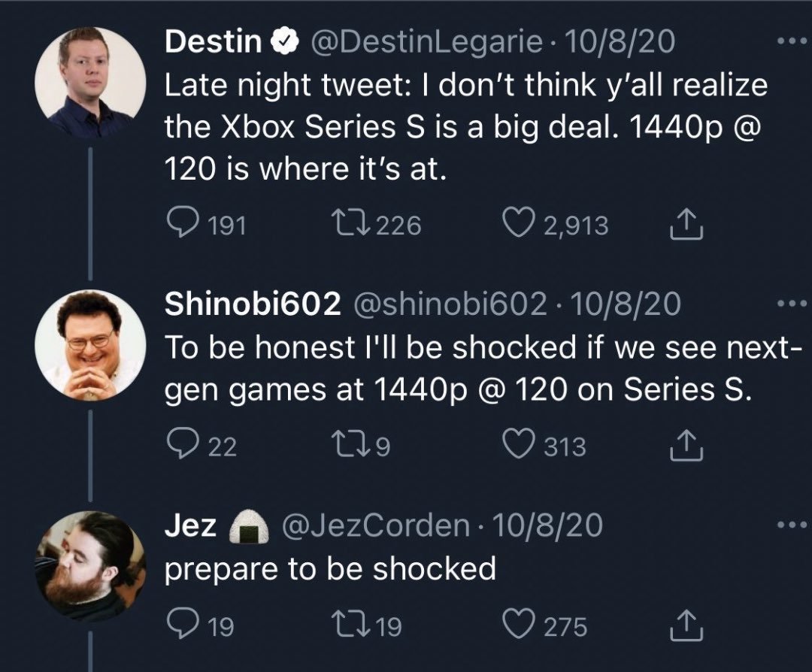The image size is (812, 672).
Task: Tap Jez's profile photo
Action: point(90,565)
